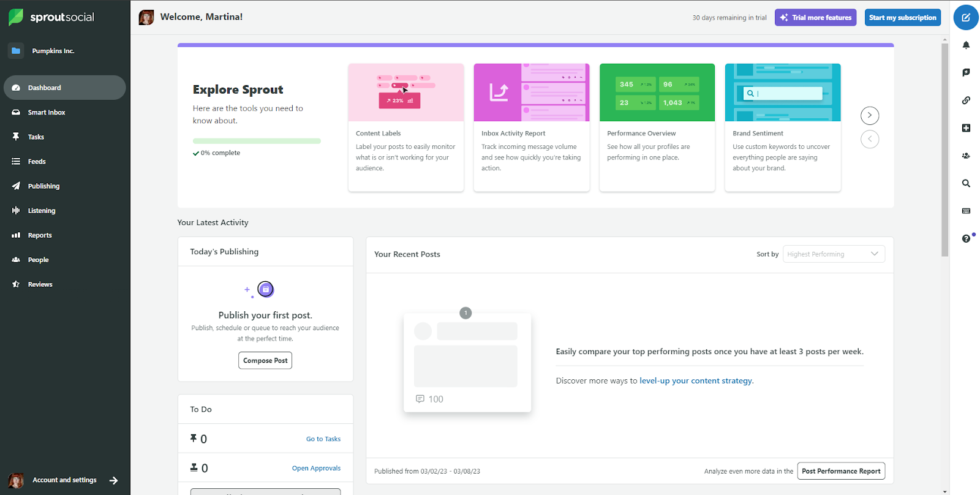Click the invite team members icon

(966, 156)
